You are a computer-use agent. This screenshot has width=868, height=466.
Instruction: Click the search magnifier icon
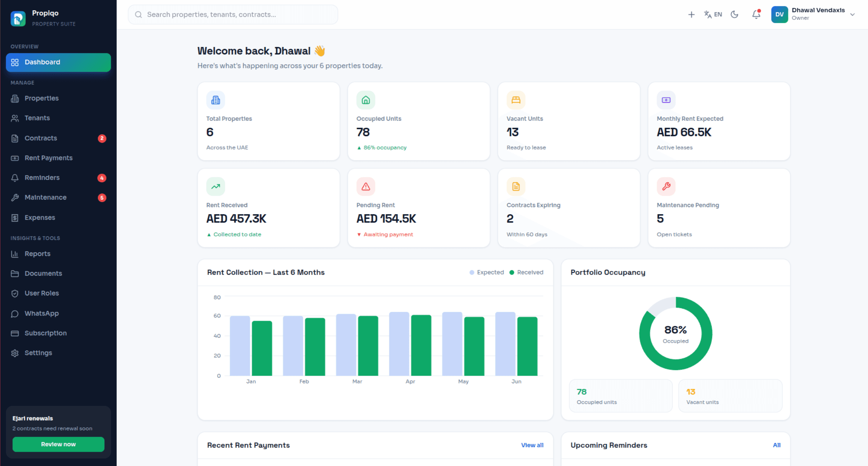(x=139, y=15)
